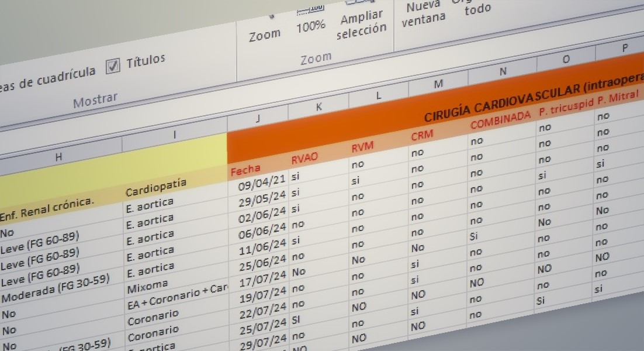This screenshot has height=351, width=644.
Task: Click Organizar todo ribbon button
Action: click(x=476, y=8)
